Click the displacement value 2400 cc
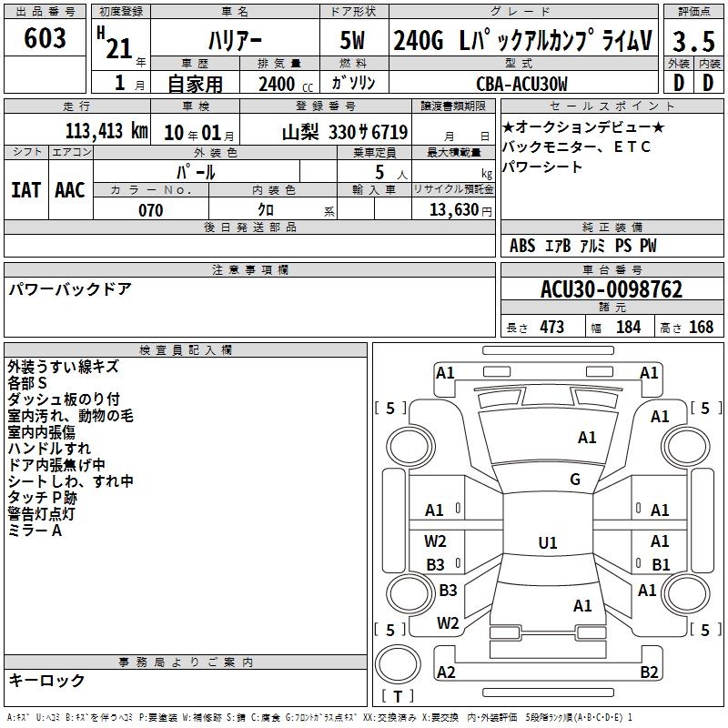728x728 pixels. coord(286,84)
